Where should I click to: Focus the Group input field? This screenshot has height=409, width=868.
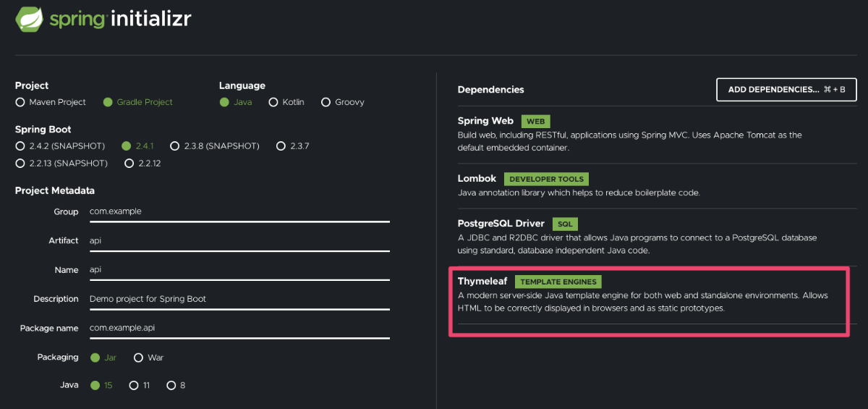(x=239, y=212)
